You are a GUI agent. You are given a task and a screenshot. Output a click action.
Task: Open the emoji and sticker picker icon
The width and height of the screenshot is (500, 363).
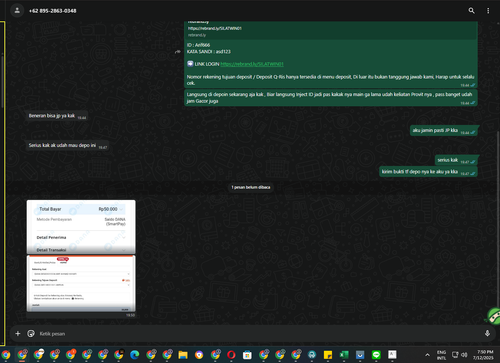pos(31,333)
